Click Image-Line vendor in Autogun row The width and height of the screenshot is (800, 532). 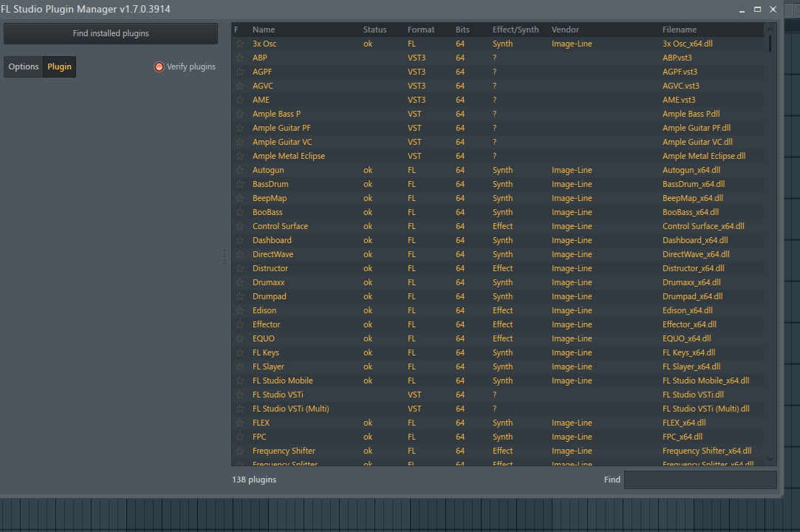coord(572,170)
